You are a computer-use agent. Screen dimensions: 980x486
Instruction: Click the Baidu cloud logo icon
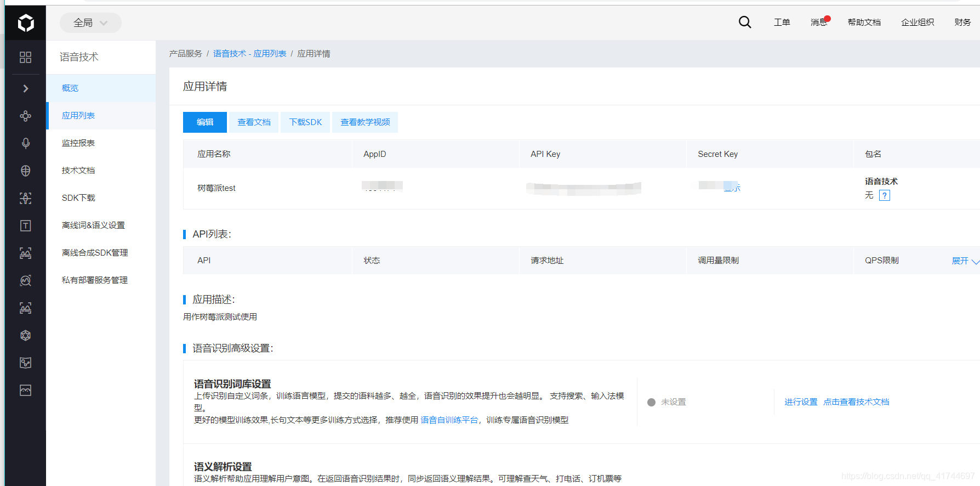coord(26,22)
